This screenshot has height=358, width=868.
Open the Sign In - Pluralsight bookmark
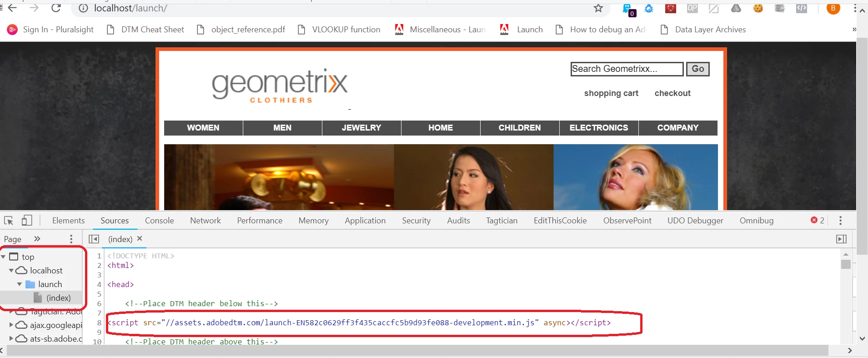(x=50, y=30)
